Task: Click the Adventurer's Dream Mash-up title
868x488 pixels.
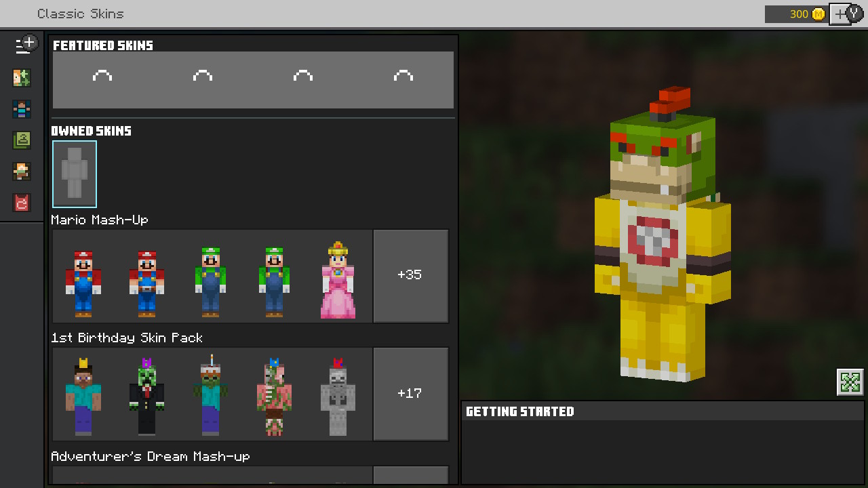Action: [151, 456]
